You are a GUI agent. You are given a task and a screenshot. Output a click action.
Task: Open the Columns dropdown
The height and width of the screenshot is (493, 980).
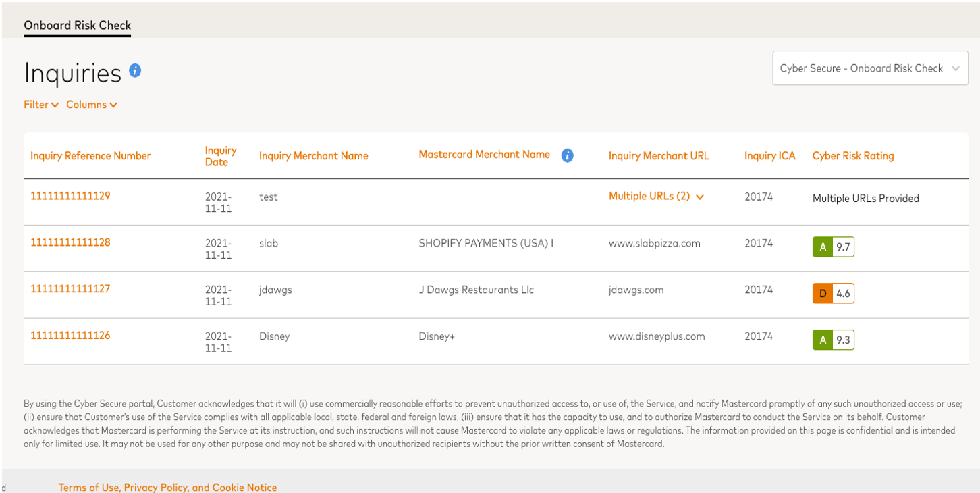coord(92,105)
